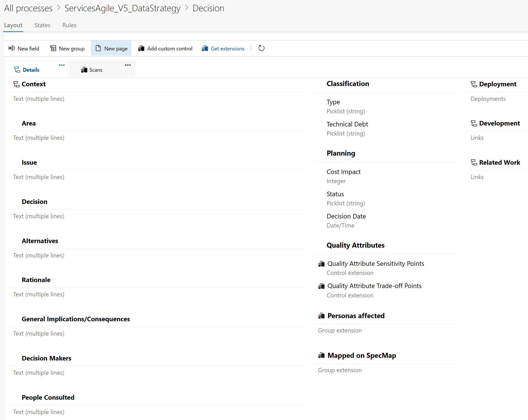Open the Scans page ellipsis menu
Screen dimensions: 528x420
[x=128, y=65]
